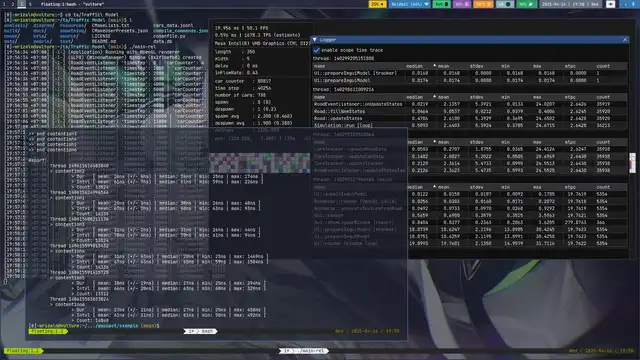Sort second thread table by median column
Screen dimensions: 640x360
[x=414, y=97]
